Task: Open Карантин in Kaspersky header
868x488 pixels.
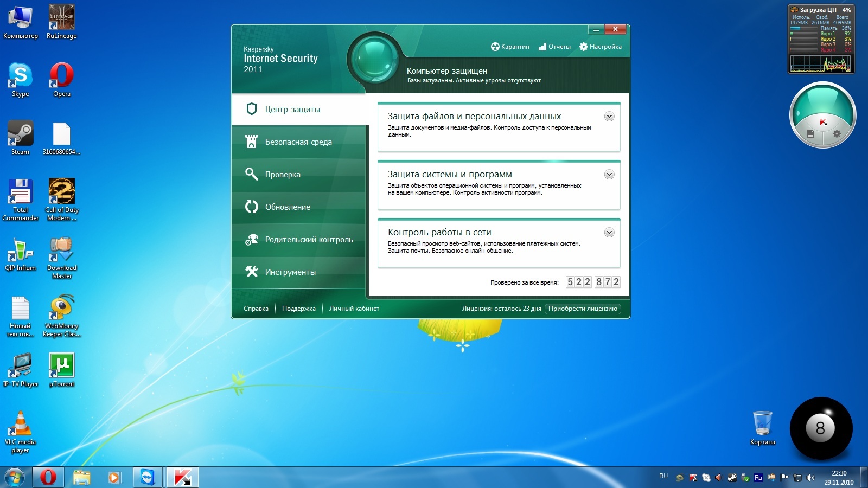Action: 510,47
